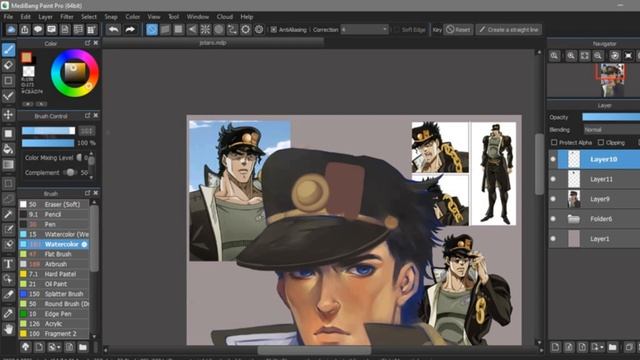Hide Layer10 using its visibility dot
The width and height of the screenshot is (640, 360).
[553, 159]
